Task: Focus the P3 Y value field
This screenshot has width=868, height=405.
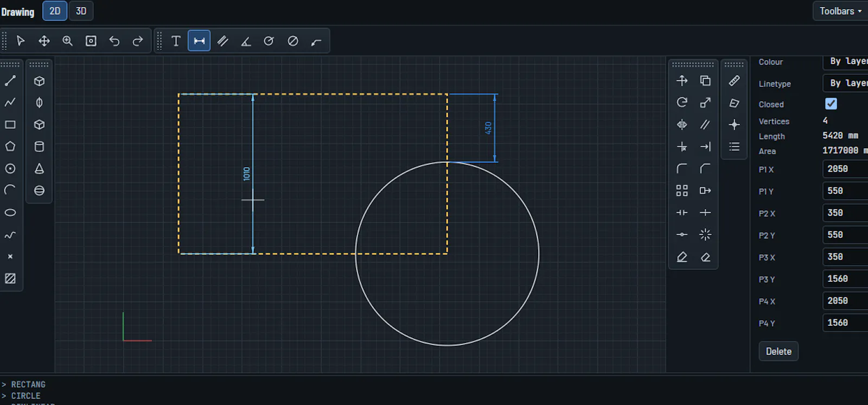Action: pos(845,279)
